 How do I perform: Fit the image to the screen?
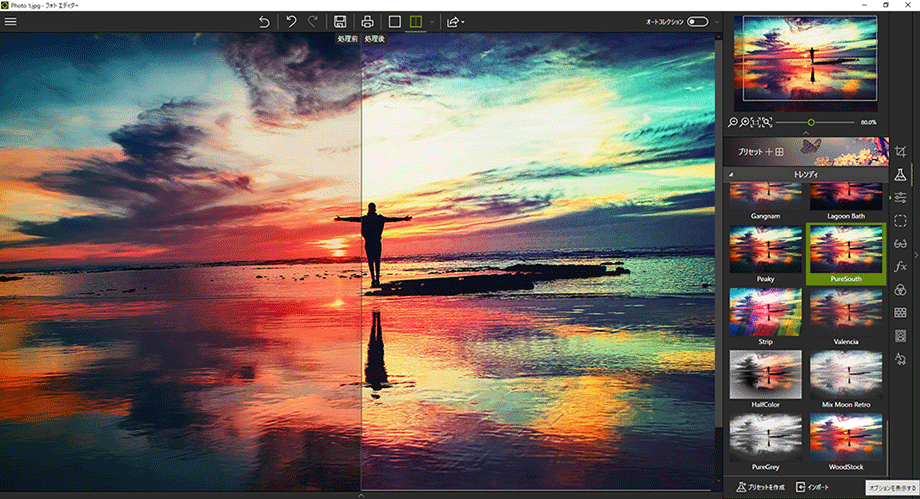pos(767,122)
